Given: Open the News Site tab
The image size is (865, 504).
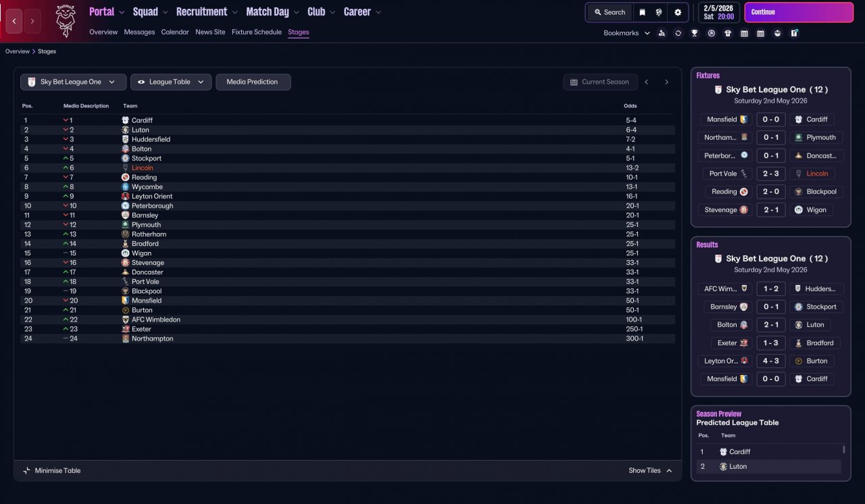Looking at the screenshot, I should 210,32.
